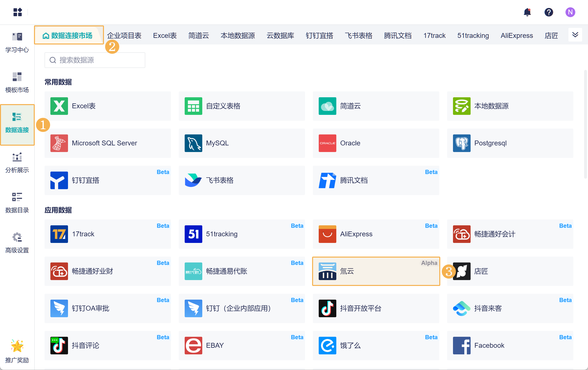Screen dimensions: 588x370
Task: Click the vertical scrollbar on right
Action: 585,125
